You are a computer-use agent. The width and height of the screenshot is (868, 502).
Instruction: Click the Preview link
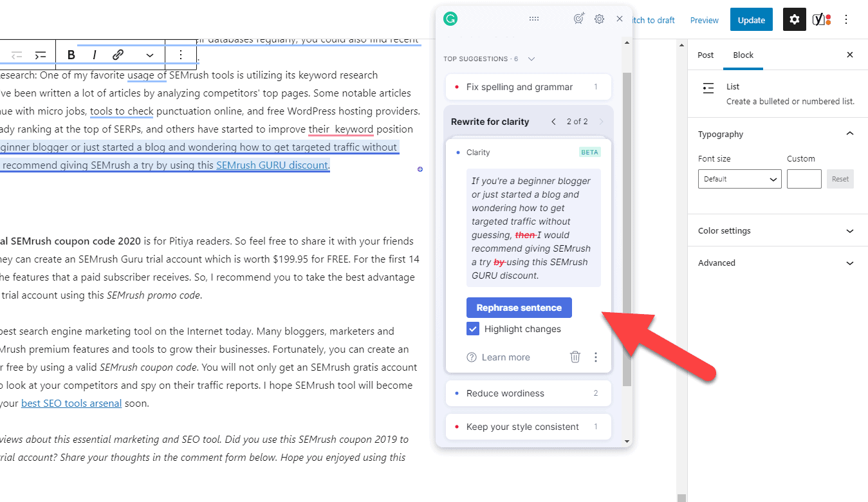click(705, 20)
